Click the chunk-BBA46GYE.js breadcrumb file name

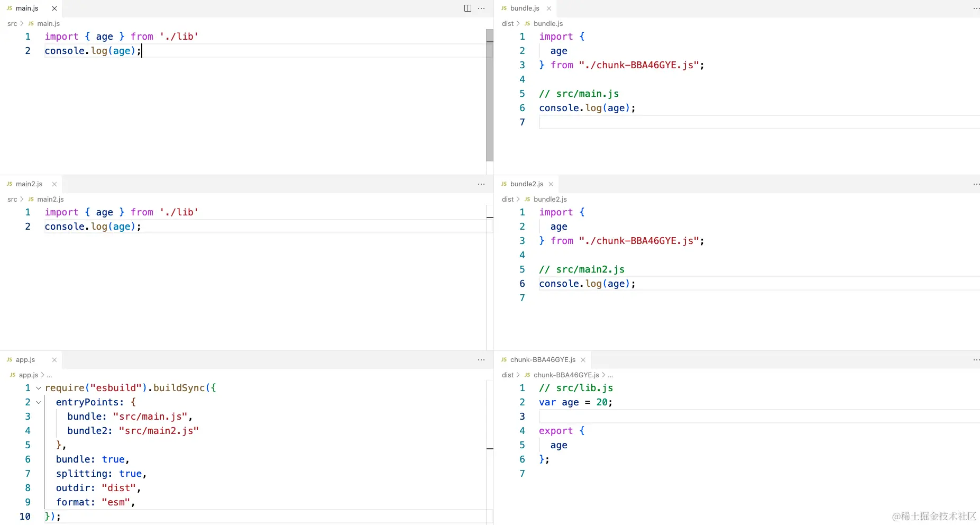pos(566,375)
